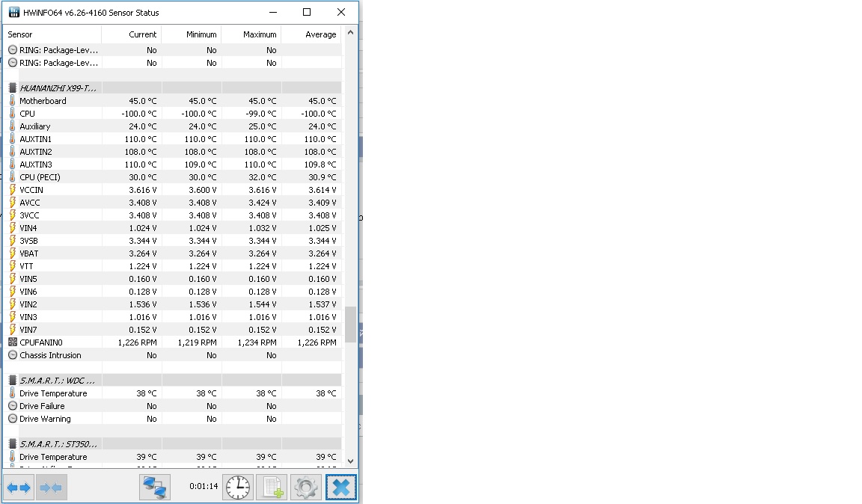Click the expand columns arrows button

(x=19, y=487)
